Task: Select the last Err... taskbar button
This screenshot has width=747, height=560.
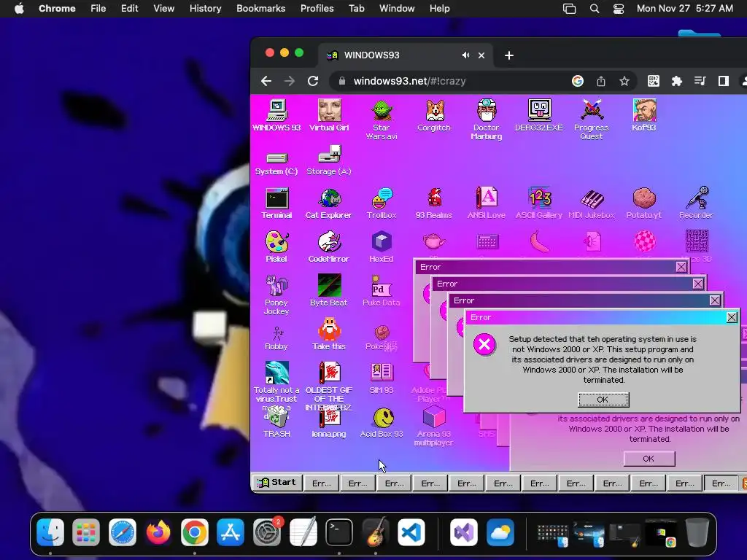Action: [x=721, y=483]
